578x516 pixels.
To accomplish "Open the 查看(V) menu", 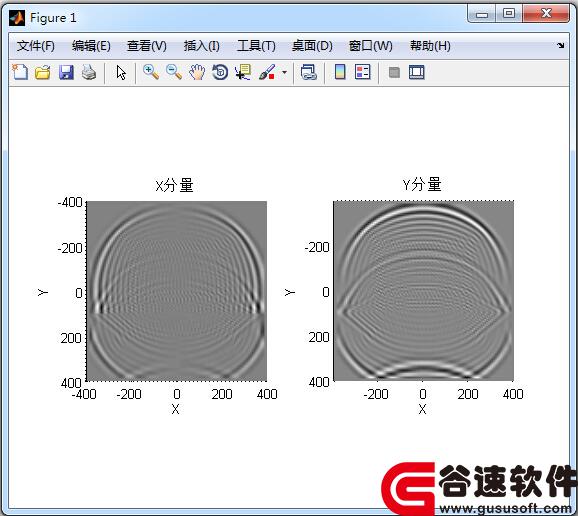I will [146, 46].
